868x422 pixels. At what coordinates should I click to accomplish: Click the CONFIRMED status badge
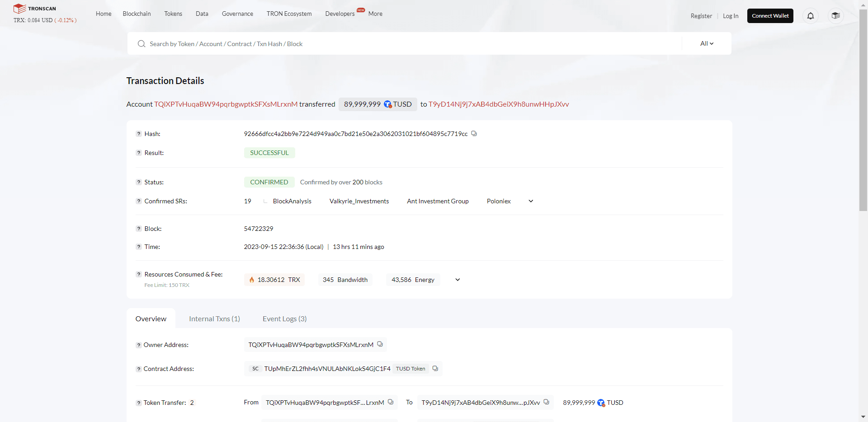269,182
